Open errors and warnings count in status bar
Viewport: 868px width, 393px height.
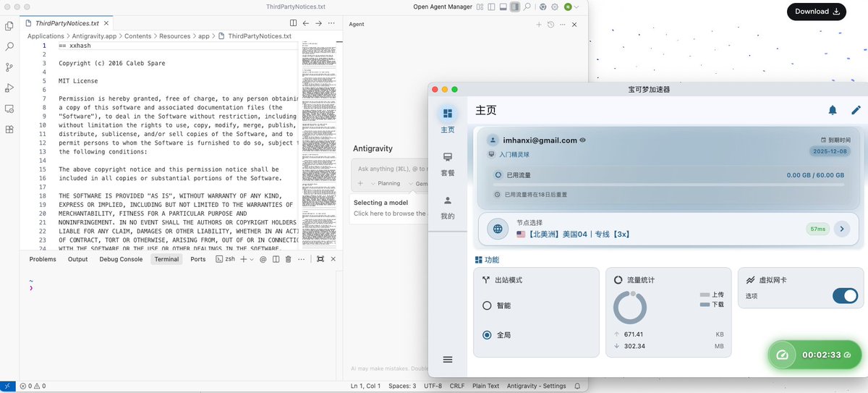pos(33,386)
